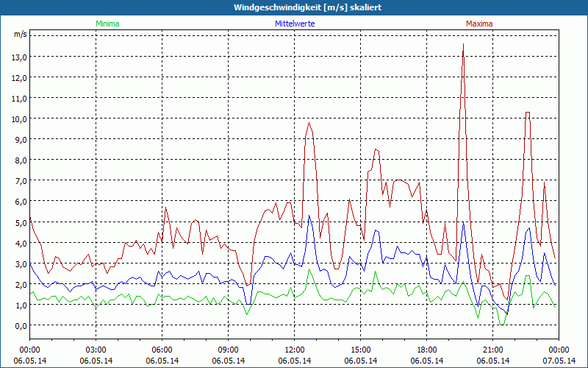The image size is (588, 368).
Task: Click the 11,0 y-axis value
Action: click(x=21, y=99)
